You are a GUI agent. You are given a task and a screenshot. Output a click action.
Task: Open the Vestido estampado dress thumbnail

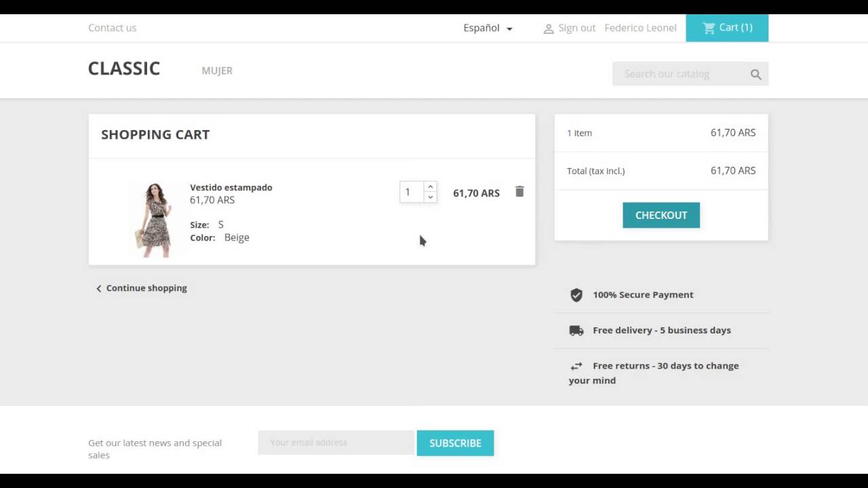click(x=155, y=219)
